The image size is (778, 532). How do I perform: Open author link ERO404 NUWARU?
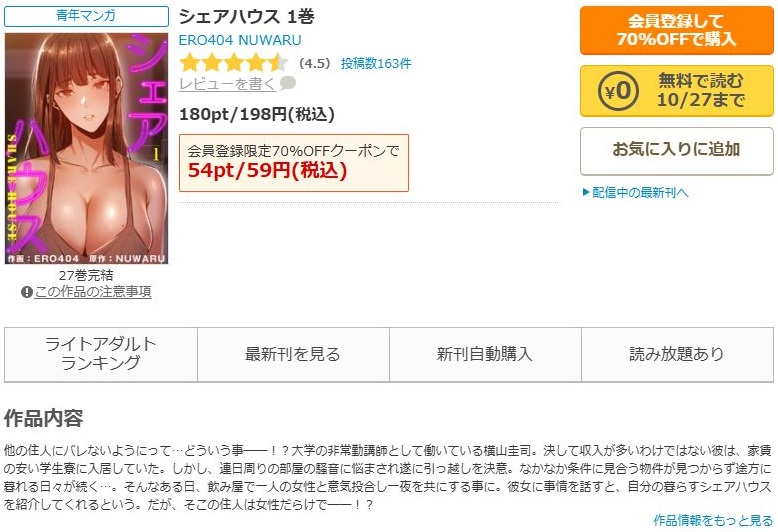pos(240,40)
